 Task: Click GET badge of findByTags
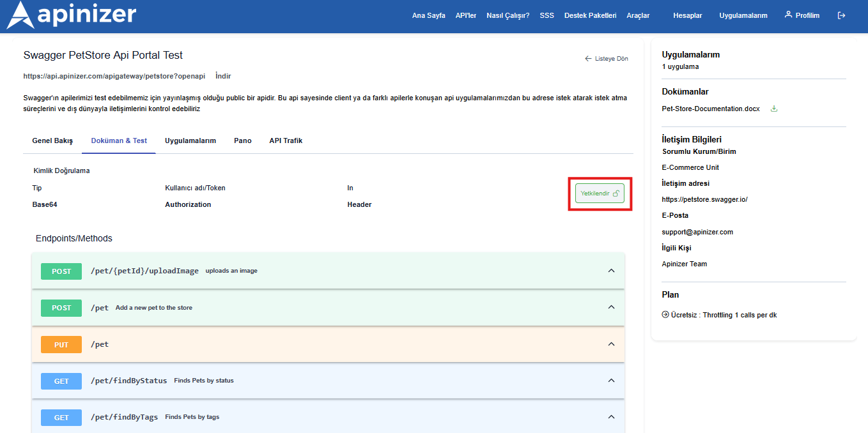click(61, 418)
